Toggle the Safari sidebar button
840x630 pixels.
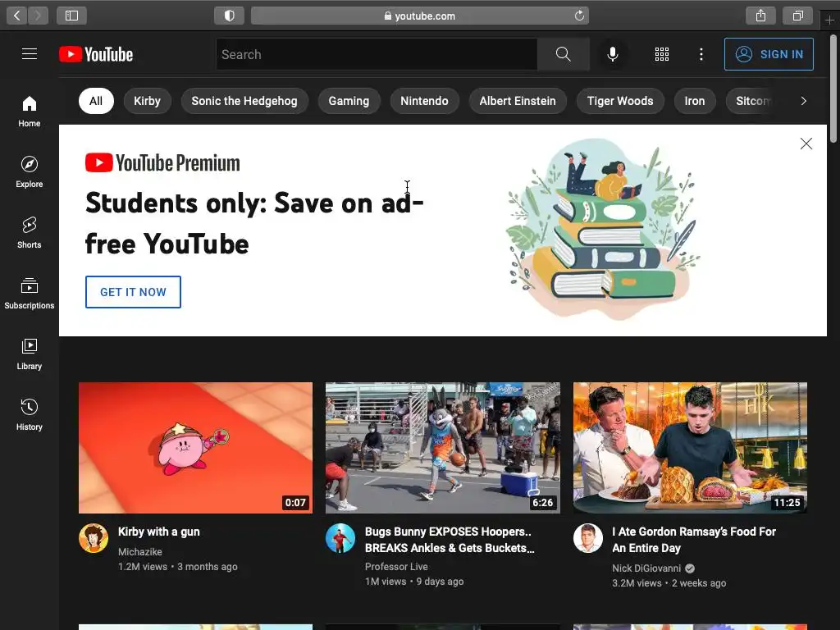click(x=72, y=16)
